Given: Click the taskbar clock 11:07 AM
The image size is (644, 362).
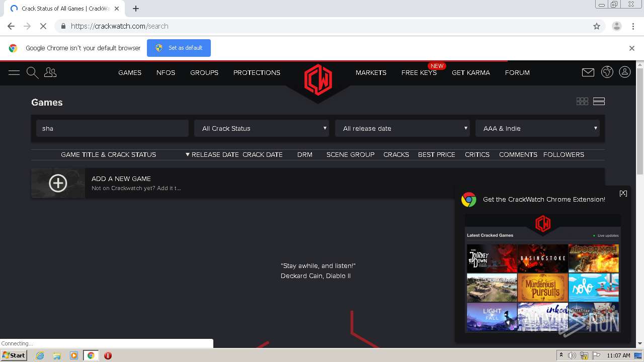Looking at the screenshot, I should tap(618, 355).
